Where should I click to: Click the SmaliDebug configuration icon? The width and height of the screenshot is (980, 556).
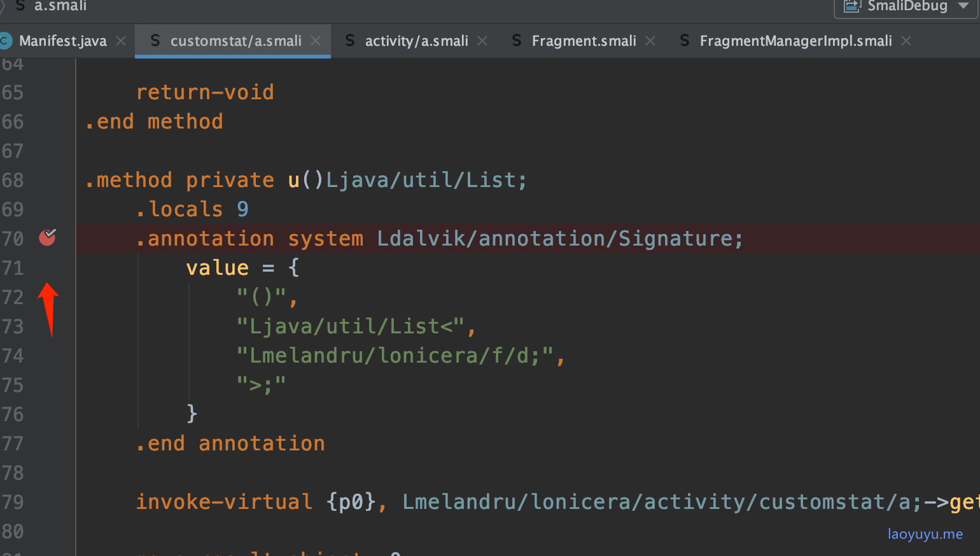click(851, 6)
